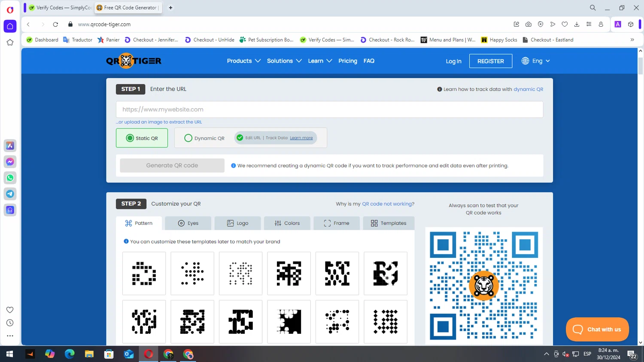Image resolution: width=644 pixels, height=362 pixels.
Task: Click the URL input field
Action: 329,109
